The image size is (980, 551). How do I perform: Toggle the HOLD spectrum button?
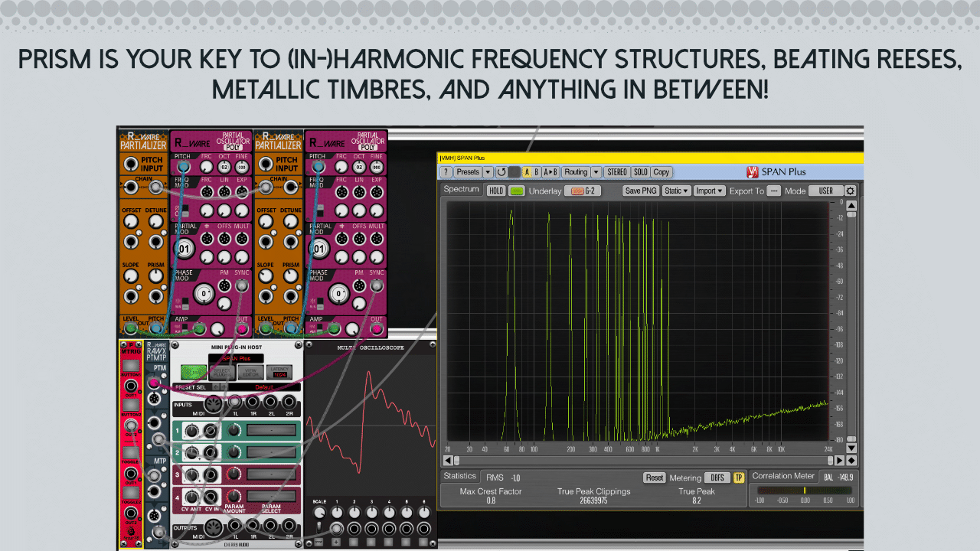[x=496, y=191]
